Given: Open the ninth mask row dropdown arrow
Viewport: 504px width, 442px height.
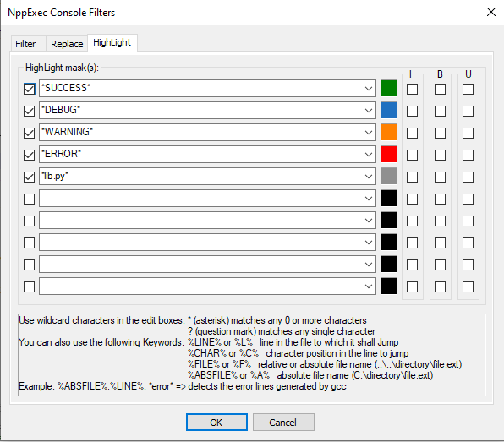Looking at the screenshot, I should (x=369, y=265).
